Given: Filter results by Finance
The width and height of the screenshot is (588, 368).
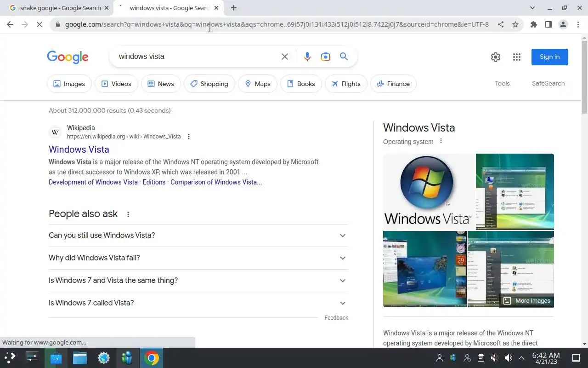Looking at the screenshot, I should click(x=393, y=84).
